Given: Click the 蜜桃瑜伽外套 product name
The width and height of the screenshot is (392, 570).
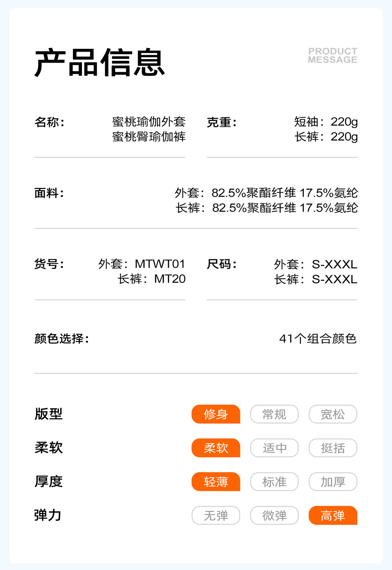Looking at the screenshot, I should pos(149,122).
